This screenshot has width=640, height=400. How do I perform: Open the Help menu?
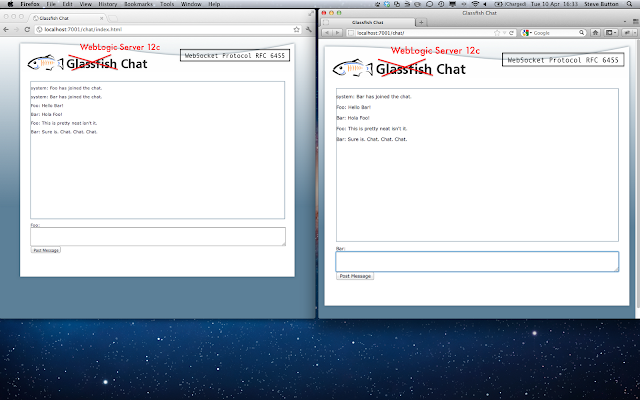point(214,4)
